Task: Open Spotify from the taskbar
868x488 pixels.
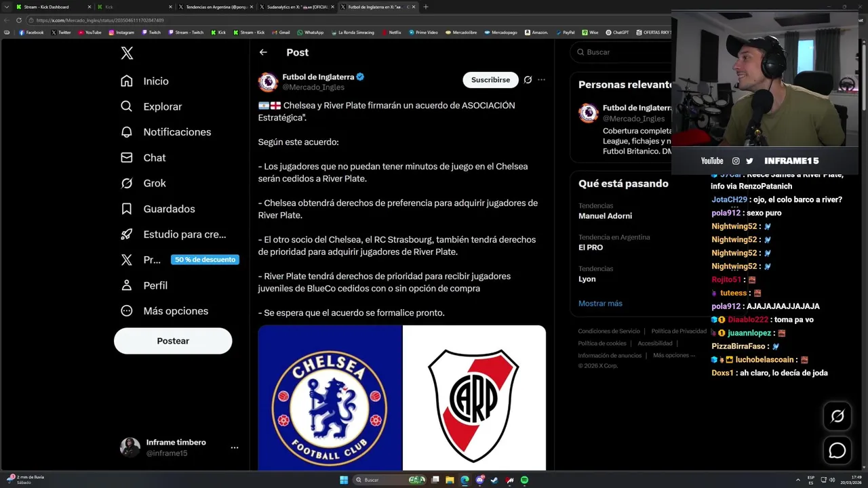Action: 524,480
